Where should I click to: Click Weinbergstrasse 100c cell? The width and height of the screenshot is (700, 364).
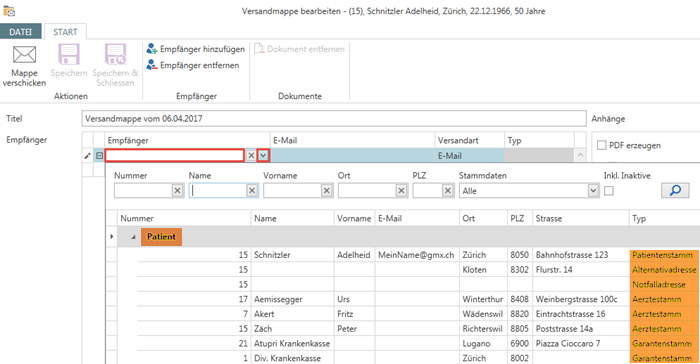tap(580, 299)
